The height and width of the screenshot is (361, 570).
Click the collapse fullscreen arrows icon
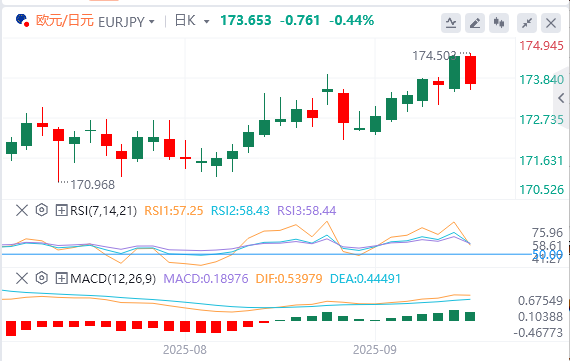point(527,23)
